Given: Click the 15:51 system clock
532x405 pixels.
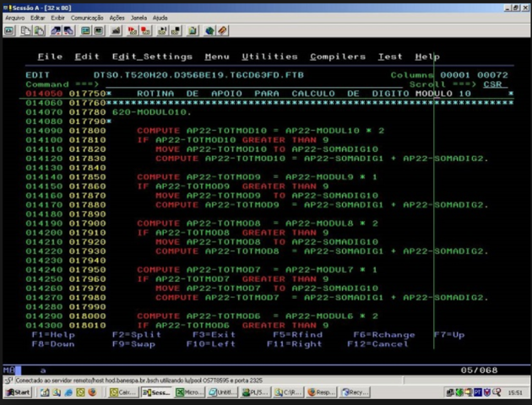Looking at the screenshot, I should (x=515, y=393).
